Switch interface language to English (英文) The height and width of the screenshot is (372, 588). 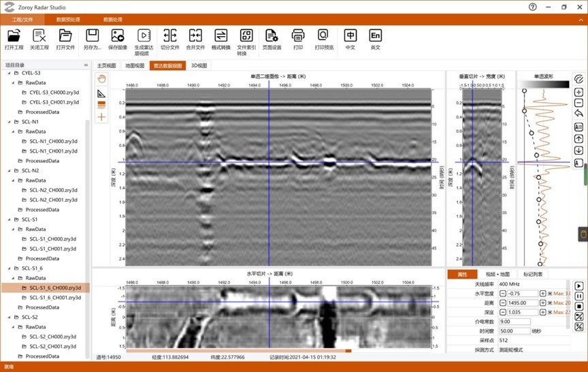[x=375, y=35]
